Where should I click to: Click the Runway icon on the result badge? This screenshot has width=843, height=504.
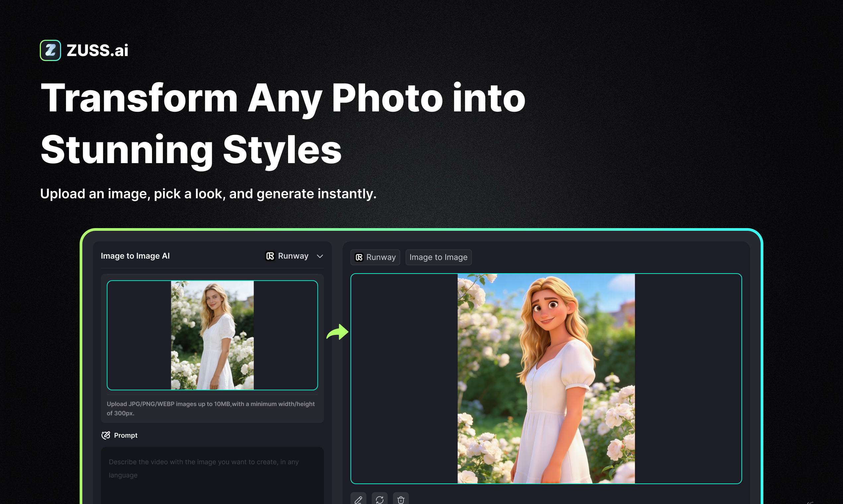tap(359, 257)
